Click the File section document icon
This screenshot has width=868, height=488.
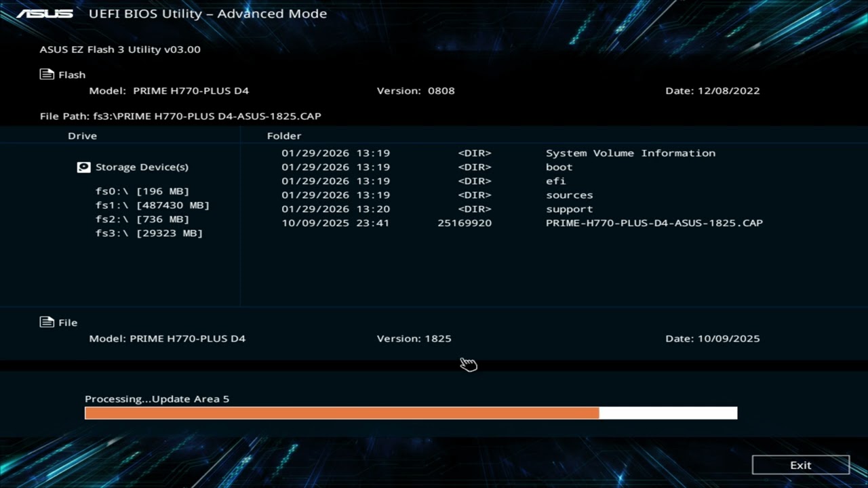pyautogui.click(x=47, y=322)
